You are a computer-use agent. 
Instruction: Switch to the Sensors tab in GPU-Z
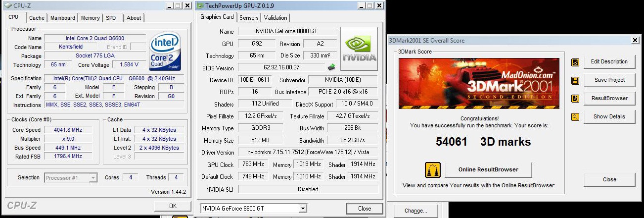pyautogui.click(x=249, y=18)
